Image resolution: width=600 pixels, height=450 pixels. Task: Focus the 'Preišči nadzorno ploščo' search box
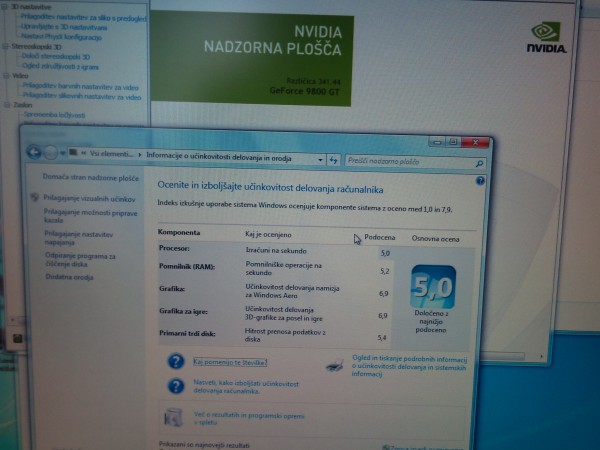click(416, 162)
